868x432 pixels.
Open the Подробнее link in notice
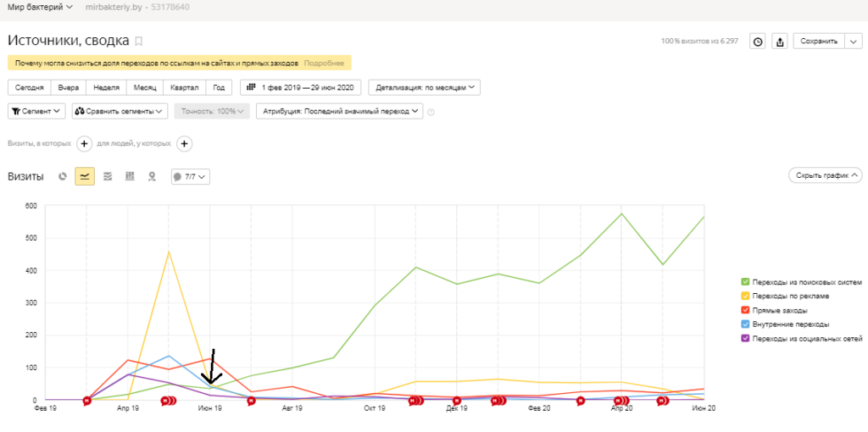pyautogui.click(x=324, y=64)
